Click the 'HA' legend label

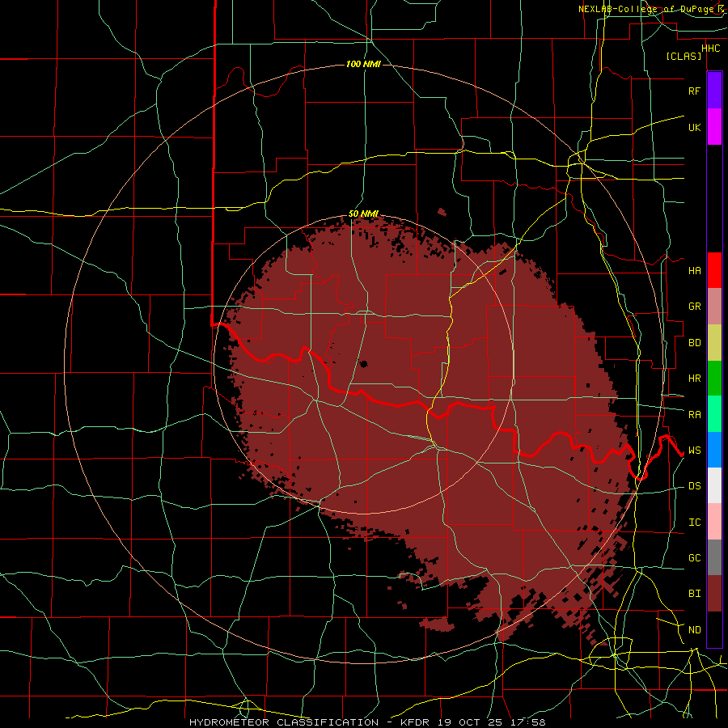coord(694,271)
